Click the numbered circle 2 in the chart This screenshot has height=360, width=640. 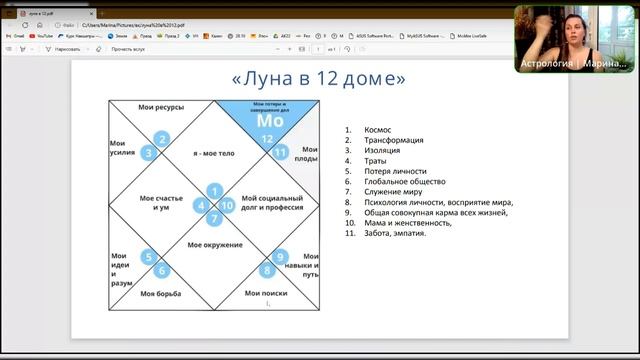click(162, 139)
